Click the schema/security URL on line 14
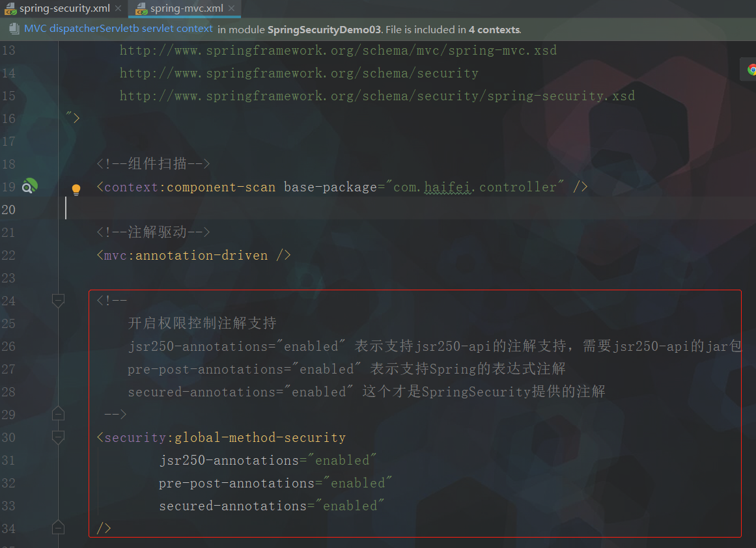 (299, 73)
